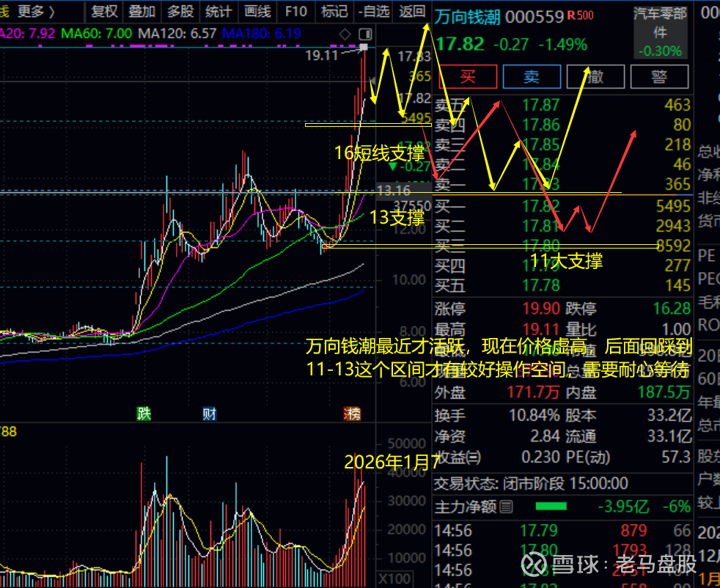
Task: Click the 财 marker on the chart
Action: point(210,414)
